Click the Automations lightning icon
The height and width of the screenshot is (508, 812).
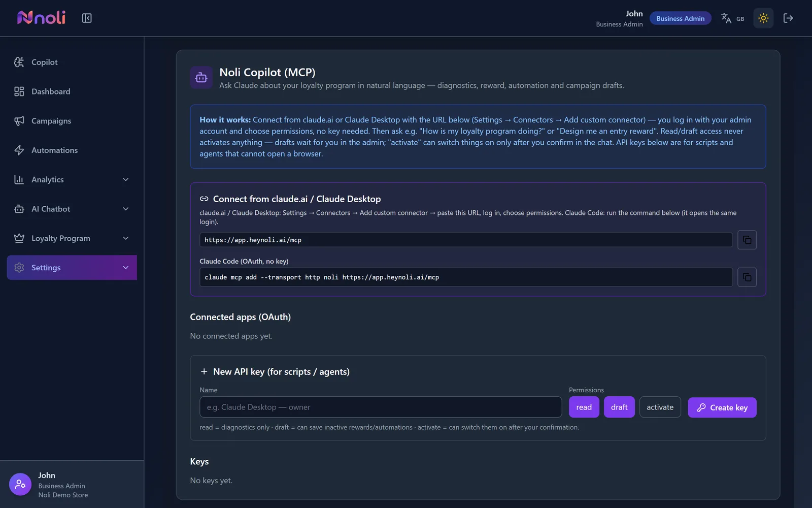pyautogui.click(x=19, y=150)
